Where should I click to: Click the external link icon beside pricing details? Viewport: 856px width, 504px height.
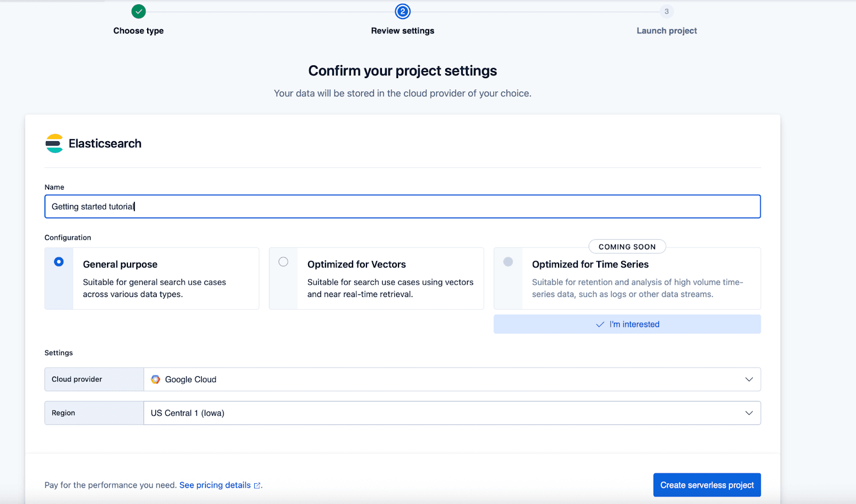(257, 485)
